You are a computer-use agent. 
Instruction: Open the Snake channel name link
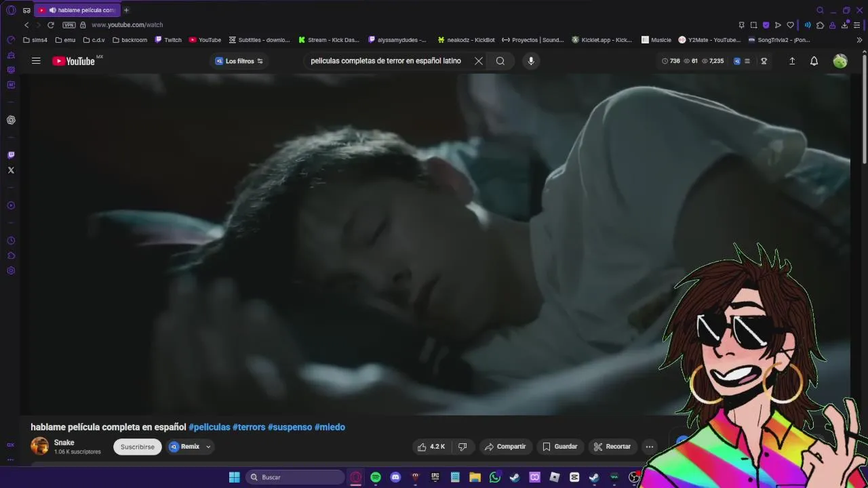click(x=64, y=443)
